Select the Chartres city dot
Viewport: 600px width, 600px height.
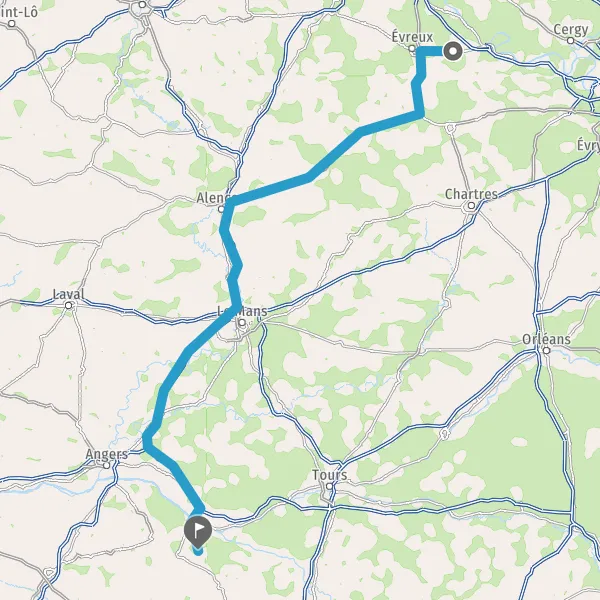pos(471,206)
